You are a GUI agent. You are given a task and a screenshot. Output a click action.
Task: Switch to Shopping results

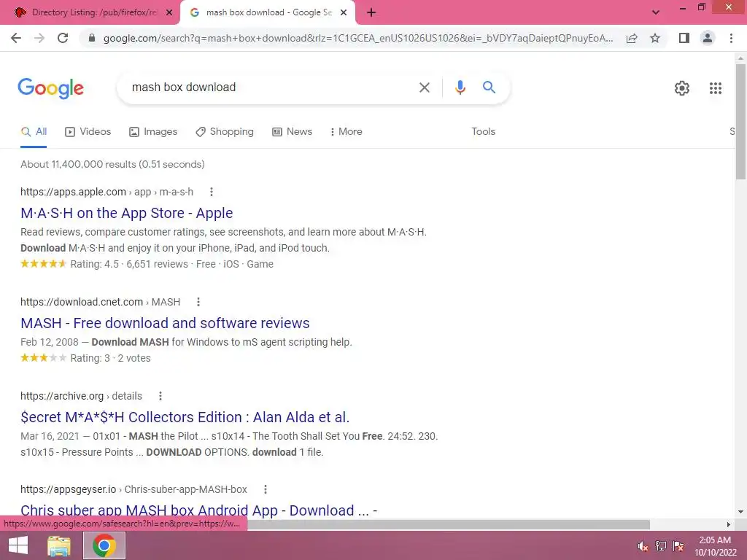pyautogui.click(x=225, y=132)
